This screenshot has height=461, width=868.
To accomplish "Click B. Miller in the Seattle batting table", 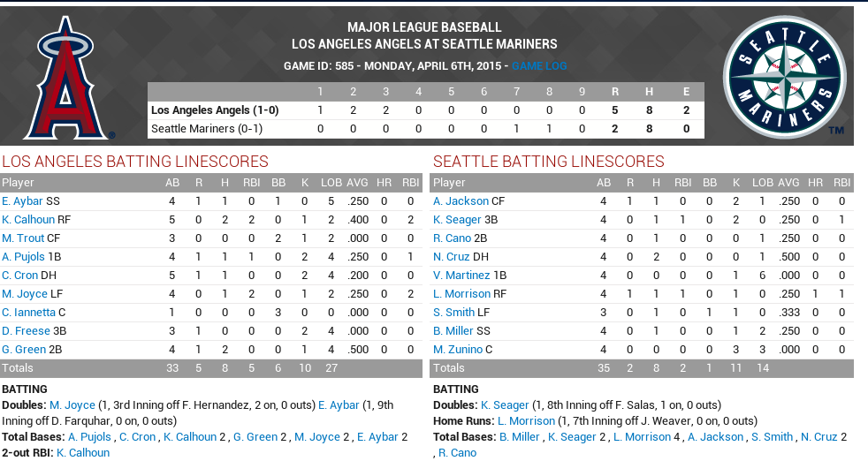I will pyautogui.click(x=454, y=331).
